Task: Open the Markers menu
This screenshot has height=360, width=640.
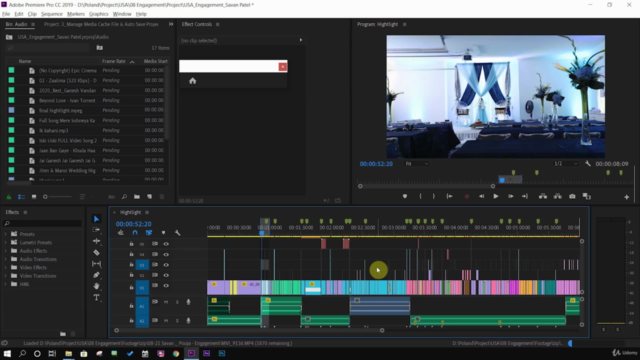Action: pos(76,14)
